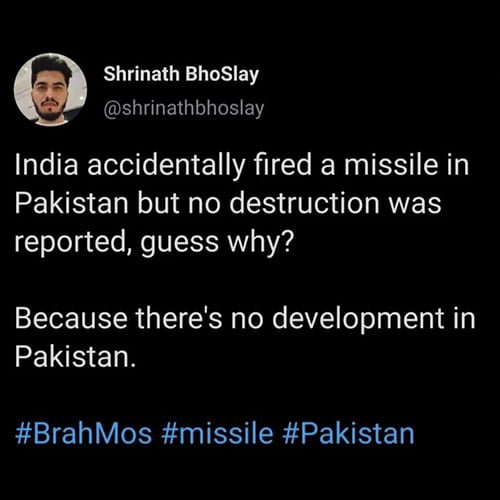Select the #Pakistan hashtag
Viewport: 500px width, 500px height.
click(348, 433)
